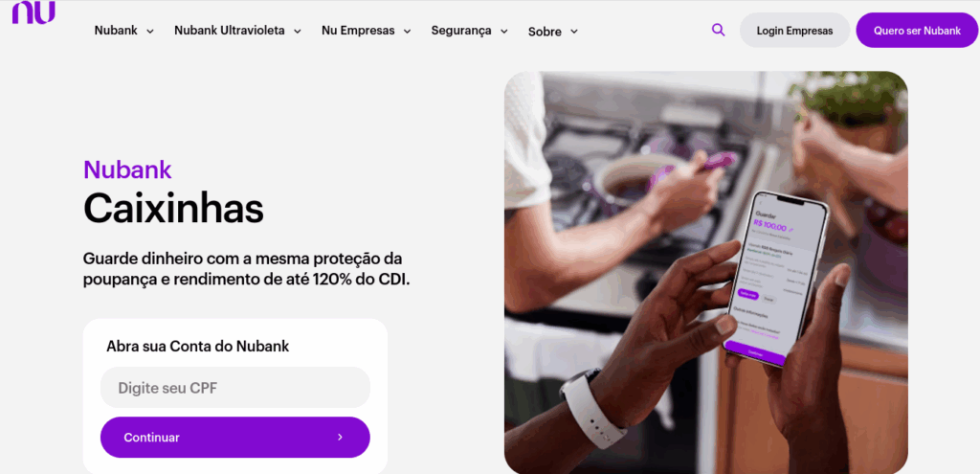Click the hero photo of phone in kitchen

705,273
